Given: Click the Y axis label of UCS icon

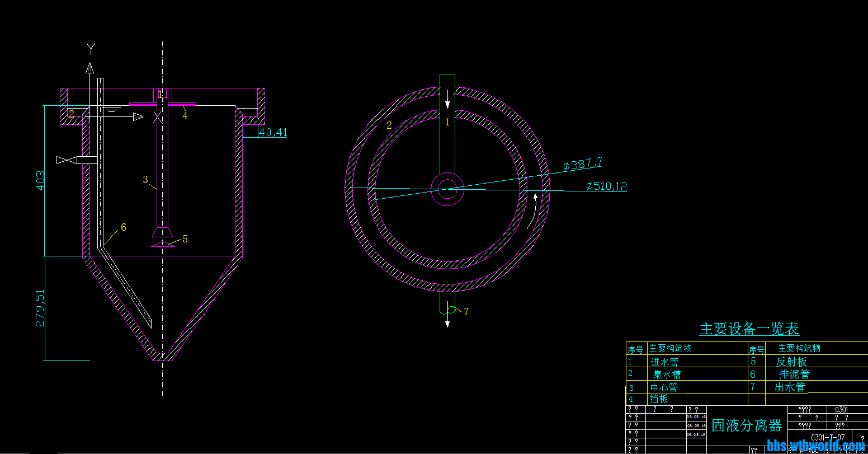Looking at the screenshot, I should (x=91, y=48).
